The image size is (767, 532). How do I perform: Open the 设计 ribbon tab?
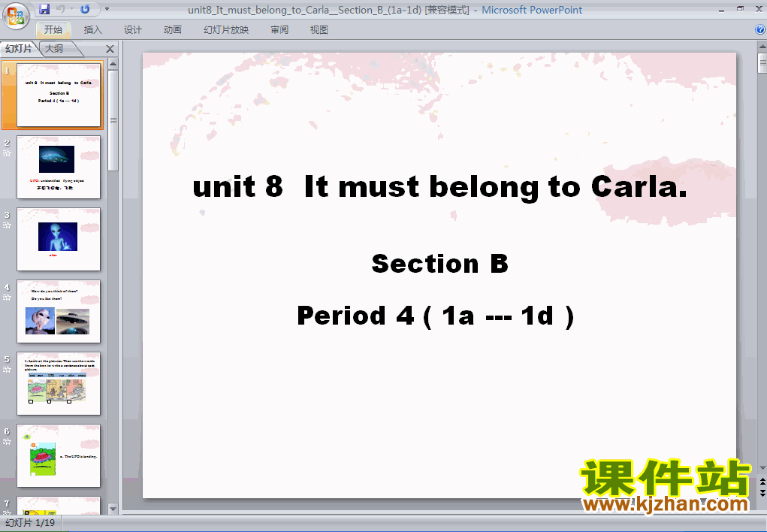click(132, 30)
